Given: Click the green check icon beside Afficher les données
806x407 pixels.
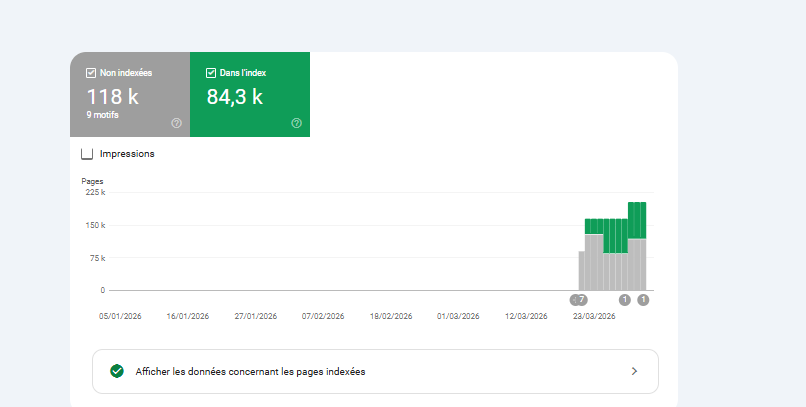Looking at the screenshot, I should coord(117,371).
